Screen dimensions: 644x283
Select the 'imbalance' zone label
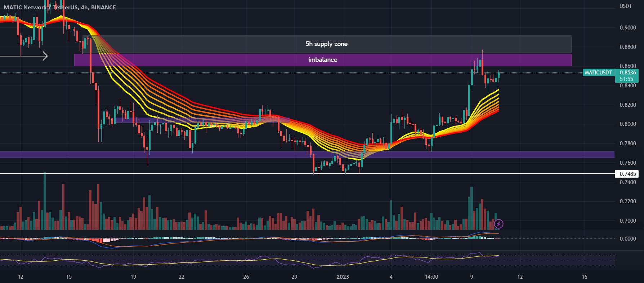[x=323, y=60]
